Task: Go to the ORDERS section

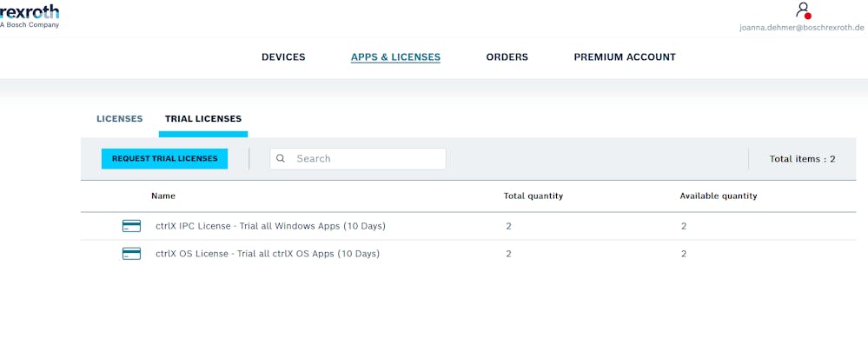Action: click(507, 57)
